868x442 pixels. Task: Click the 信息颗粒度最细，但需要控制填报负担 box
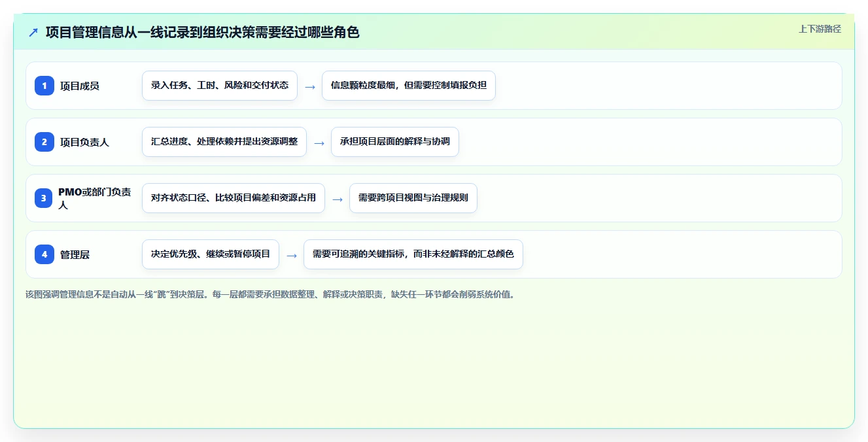tap(409, 86)
